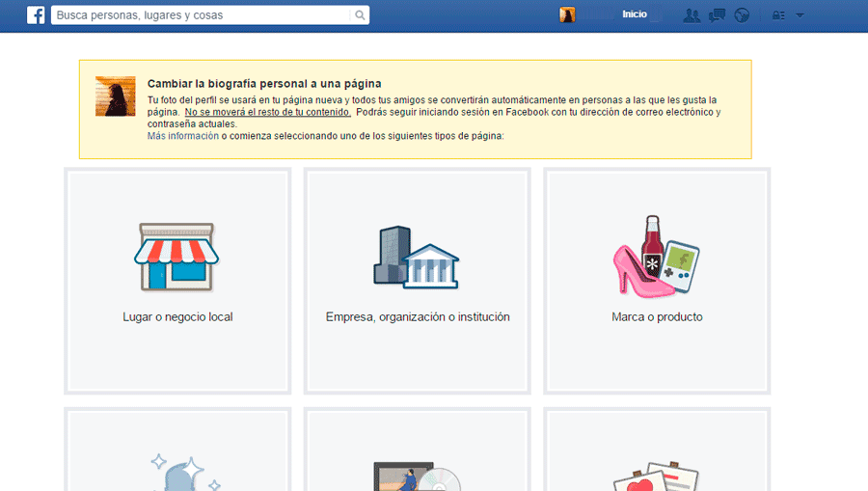Open the notifications globe icon
Screen dimensions: 868x491
click(742, 14)
